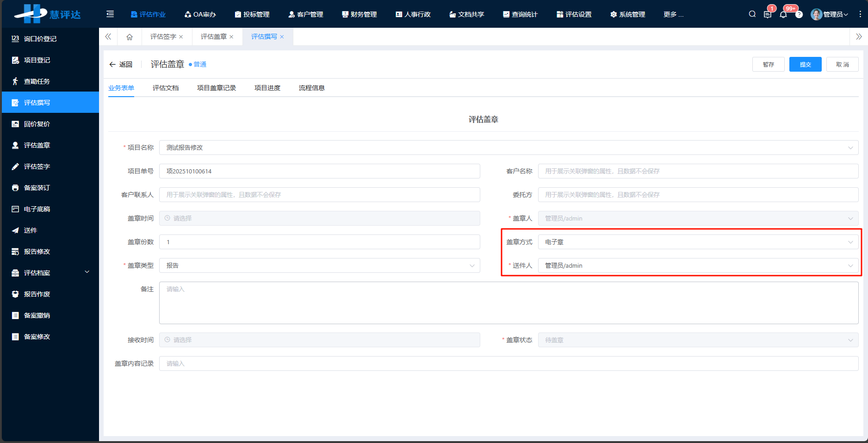Select the 电子底稿 sidebar icon

(14, 209)
